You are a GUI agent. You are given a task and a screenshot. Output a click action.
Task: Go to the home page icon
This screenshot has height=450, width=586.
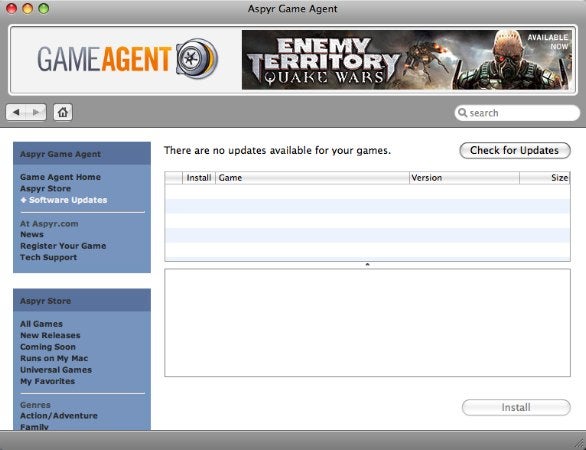(x=63, y=112)
